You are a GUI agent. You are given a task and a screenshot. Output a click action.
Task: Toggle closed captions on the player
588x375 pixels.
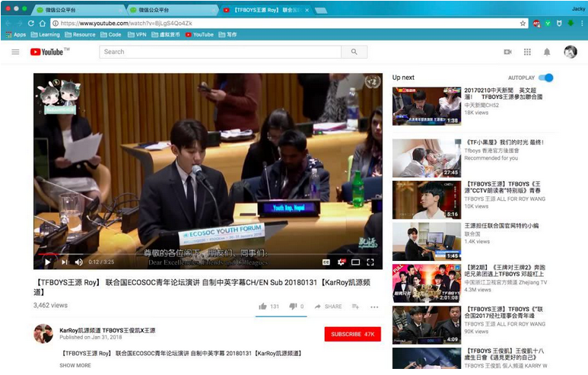pos(326,262)
